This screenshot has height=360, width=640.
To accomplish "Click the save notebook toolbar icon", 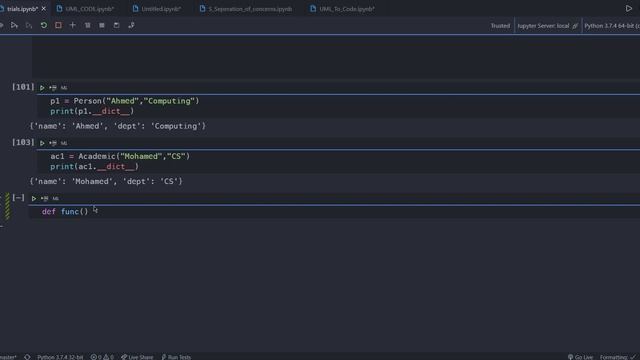I will tap(116, 25).
